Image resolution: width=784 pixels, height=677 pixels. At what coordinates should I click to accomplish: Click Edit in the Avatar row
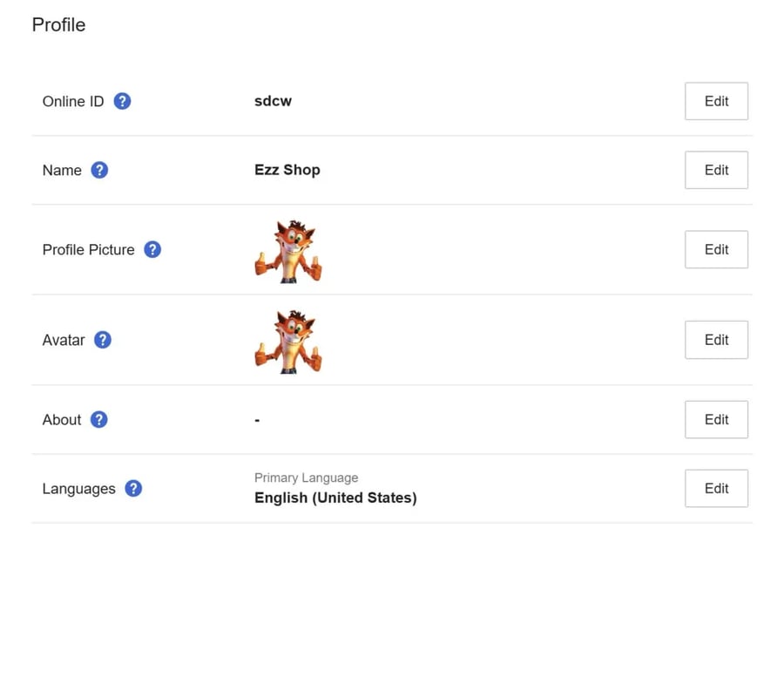tap(716, 340)
